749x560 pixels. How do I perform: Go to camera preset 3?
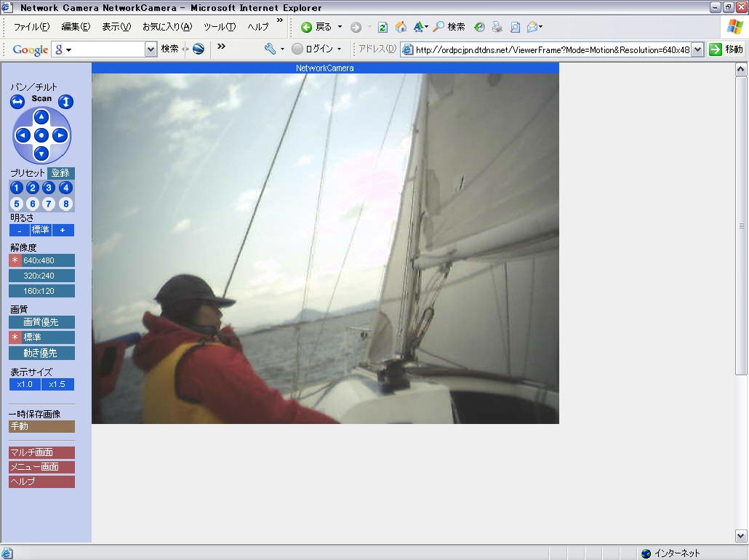(49, 188)
